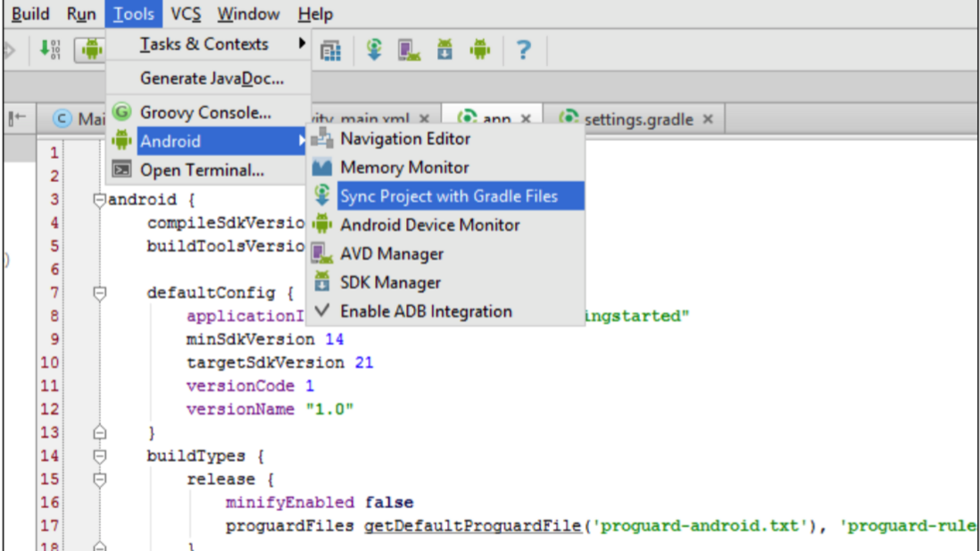
Task: Open the Window menu
Action: coord(248,13)
